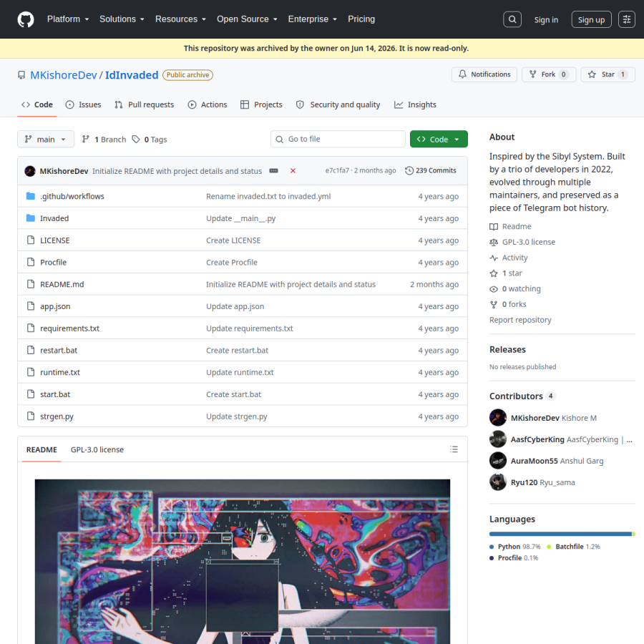Expand the Enterprise menu
This screenshot has height=644, width=644.
312,19
